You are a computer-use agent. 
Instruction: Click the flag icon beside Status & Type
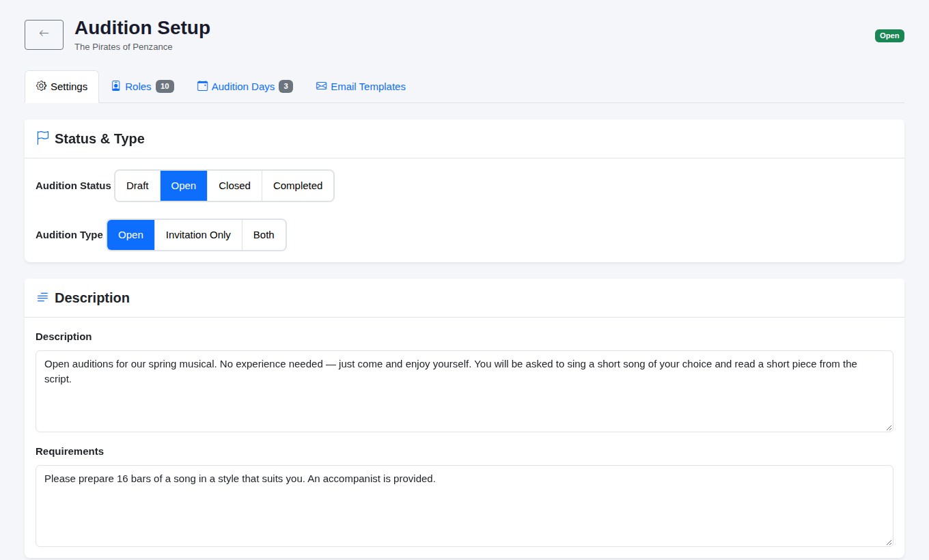42,138
